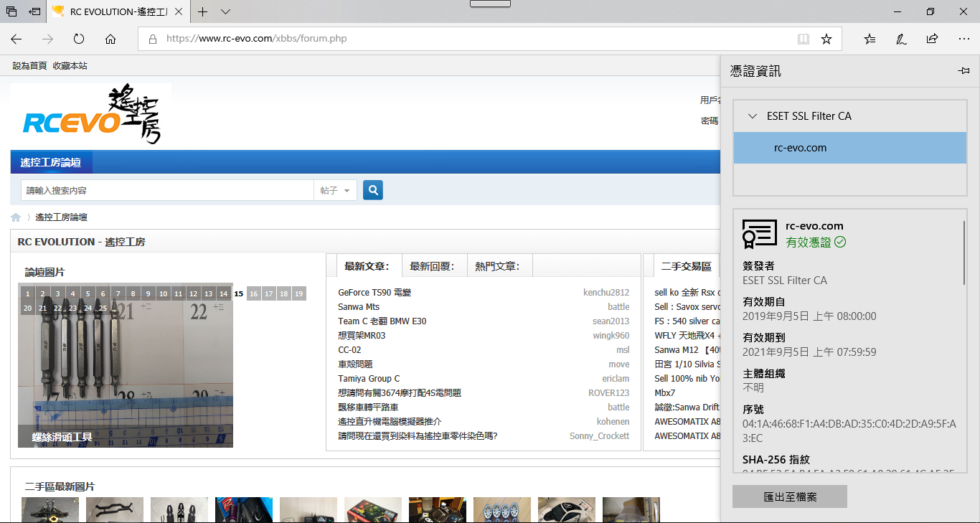Open user profile Sonny_Crockett
This screenshot has width=980, height=523.
599,436
